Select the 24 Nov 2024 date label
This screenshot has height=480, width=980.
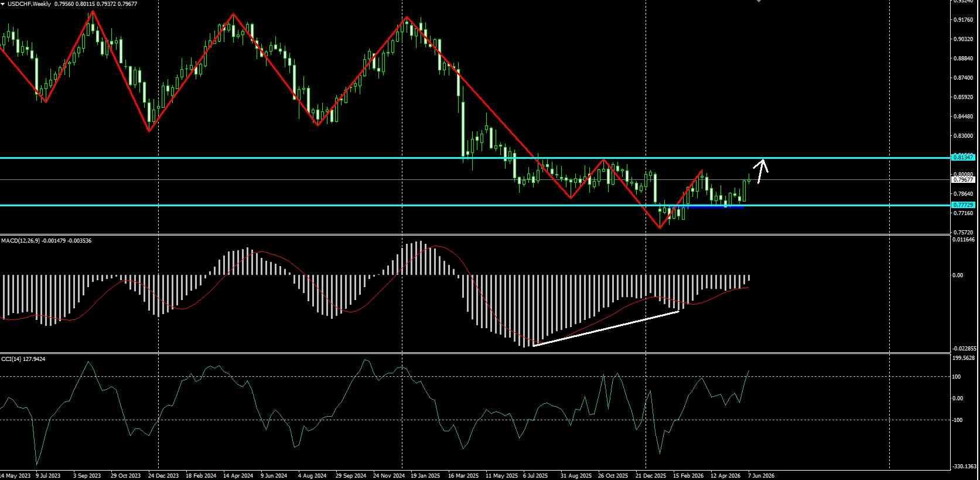[388, 476]
